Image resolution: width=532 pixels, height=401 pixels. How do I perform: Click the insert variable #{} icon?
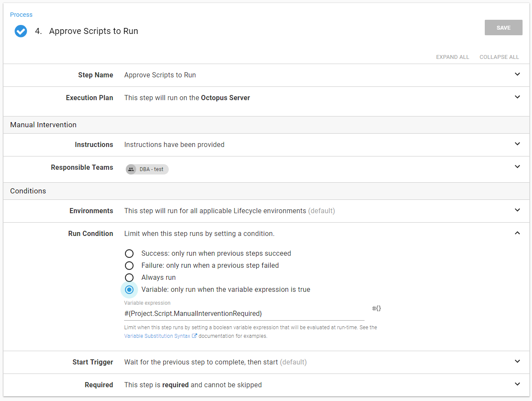pos(376,308)
